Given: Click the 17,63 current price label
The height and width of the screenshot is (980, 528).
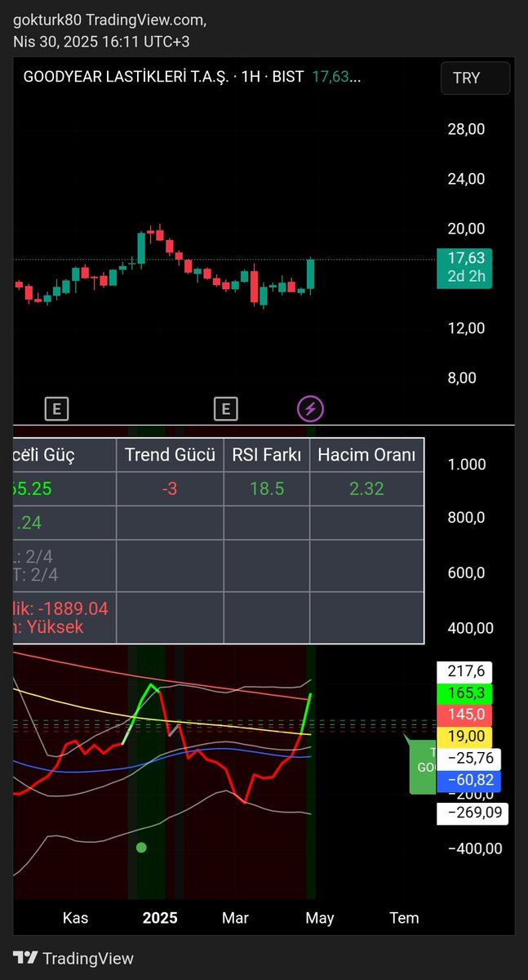Looking at the screenshot, I should point(465,258).
